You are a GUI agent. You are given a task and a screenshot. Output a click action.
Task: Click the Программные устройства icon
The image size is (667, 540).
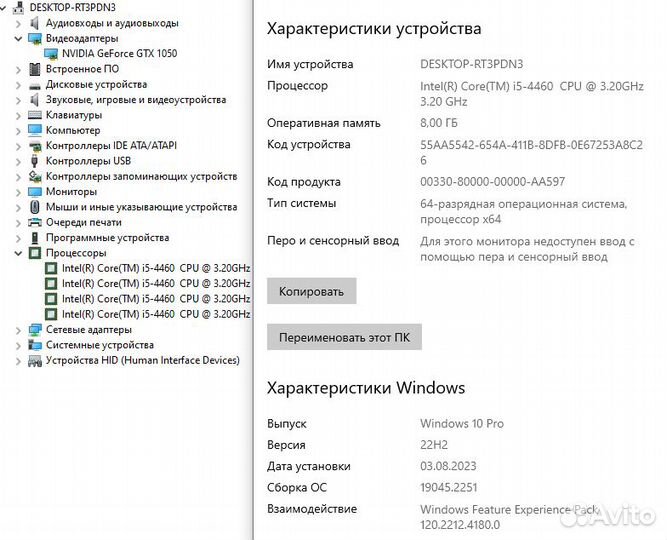(x=34, y=237)
